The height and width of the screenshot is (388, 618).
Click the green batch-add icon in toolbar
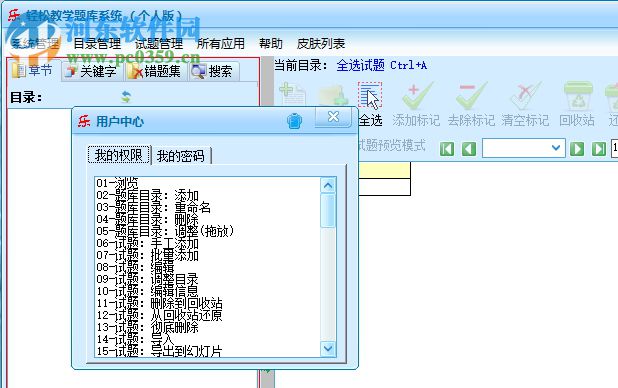[x=333, y=95]
